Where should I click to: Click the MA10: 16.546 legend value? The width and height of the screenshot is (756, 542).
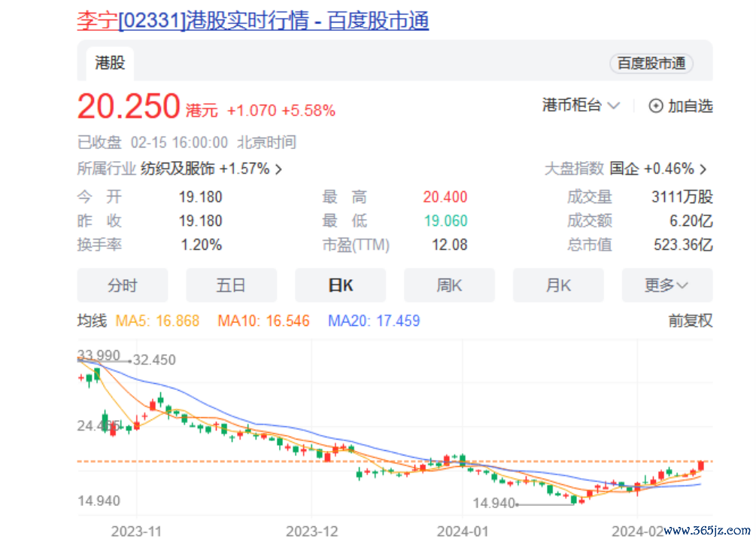coord(263,321)
